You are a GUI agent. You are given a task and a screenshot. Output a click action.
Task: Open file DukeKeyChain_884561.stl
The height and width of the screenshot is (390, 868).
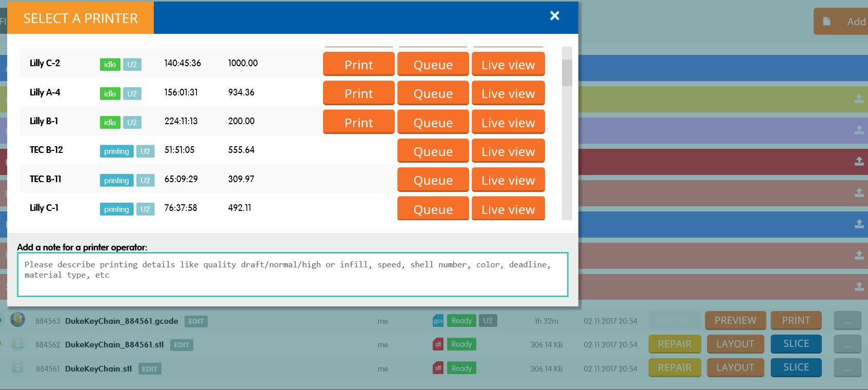tap(114, 345)
